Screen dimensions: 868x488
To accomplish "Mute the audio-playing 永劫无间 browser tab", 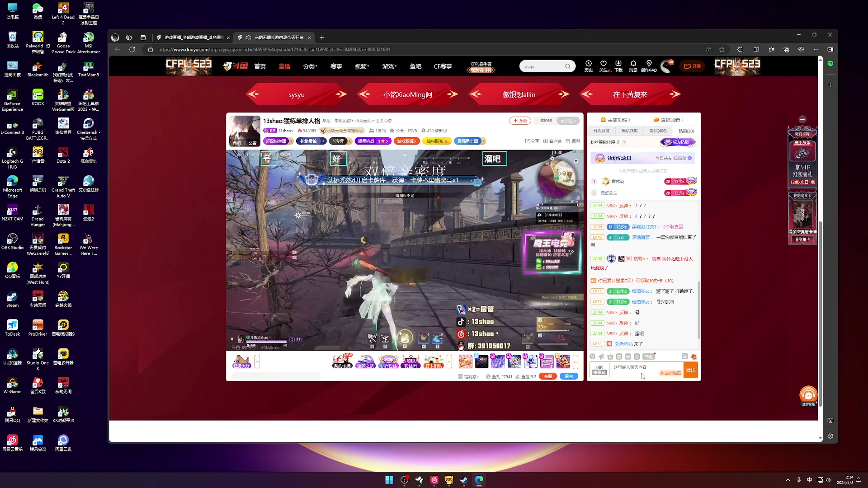I will click(x=248, y=38).
